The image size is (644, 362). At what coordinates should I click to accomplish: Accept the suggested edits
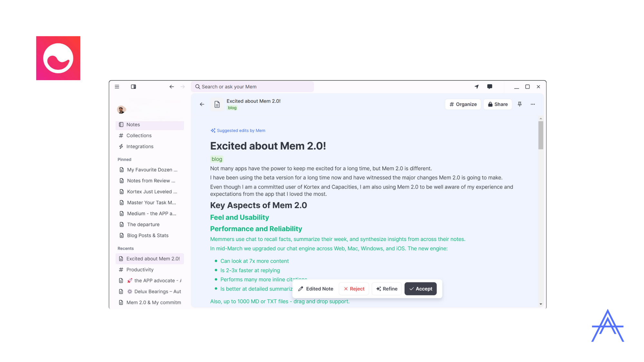click(421, 289)
